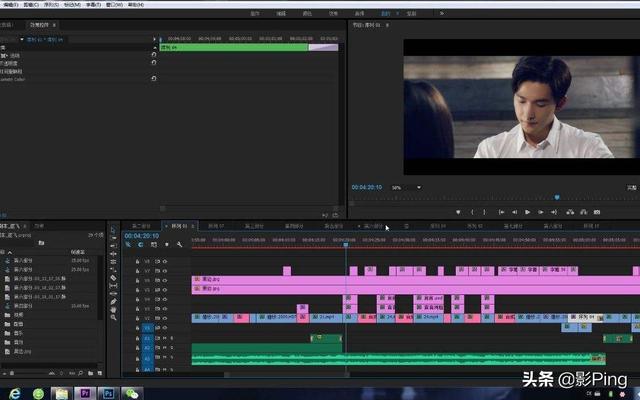Screen dimensions: 640x400
Task: Step forward one frame in Program monitor
Action: click(540, 212)
